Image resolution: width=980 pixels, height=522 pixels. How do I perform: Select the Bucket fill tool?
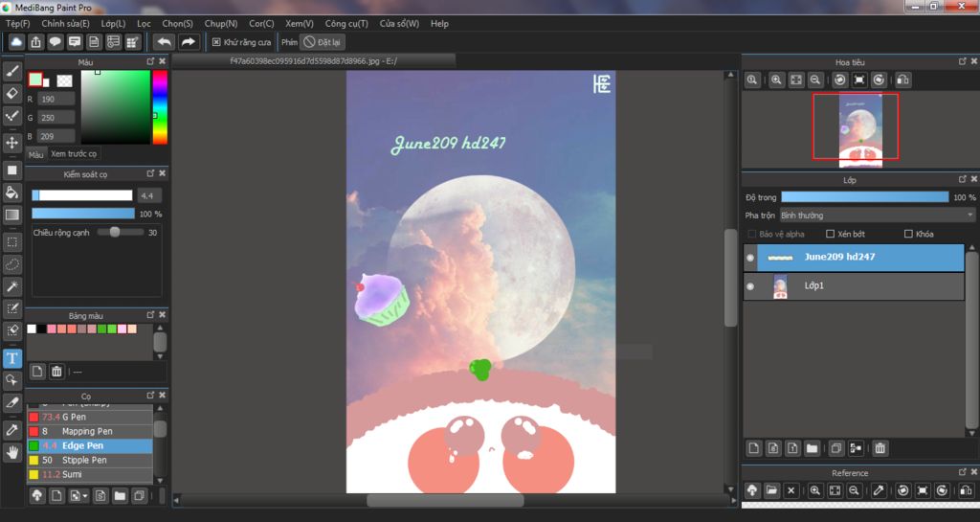click(11, 192)
